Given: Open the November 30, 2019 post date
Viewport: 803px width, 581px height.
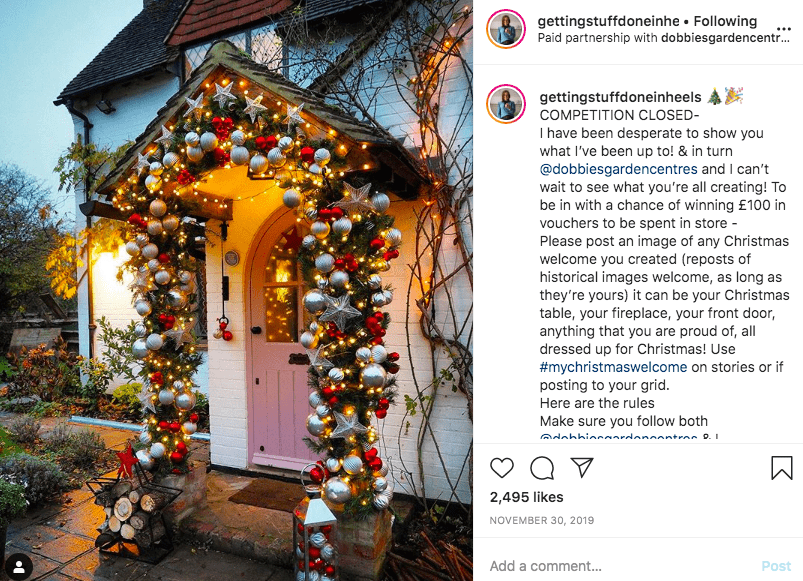Looking at the screenshot, I should coord(541,521).
